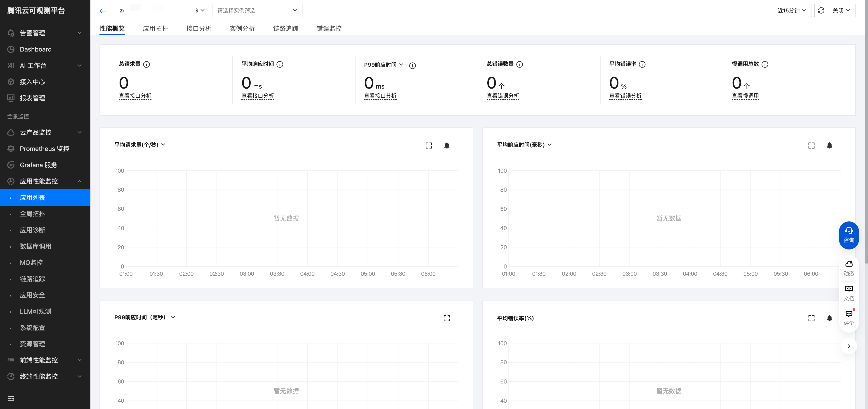Screen dimensions: 868x409
Task: Open the 咨询 consultation floating button
Action: click(849, 235)
